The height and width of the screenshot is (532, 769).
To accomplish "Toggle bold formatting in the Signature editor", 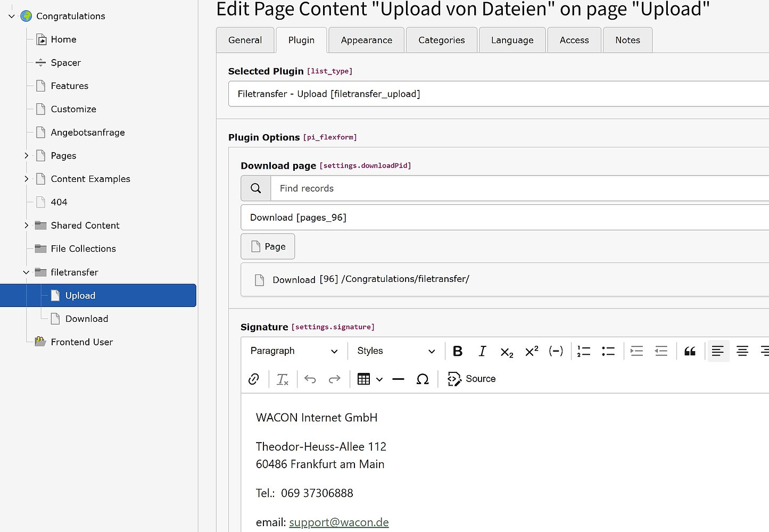I will pos(457,351).
